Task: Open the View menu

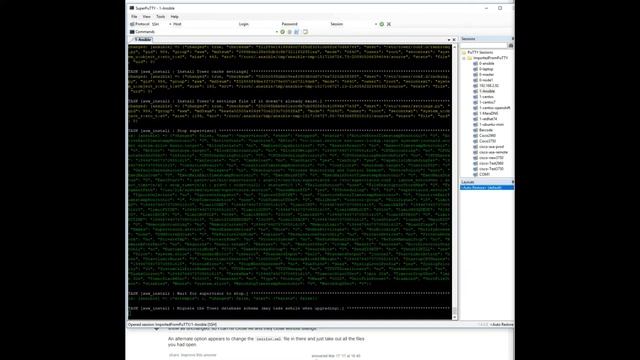Action: coord(147,17)
